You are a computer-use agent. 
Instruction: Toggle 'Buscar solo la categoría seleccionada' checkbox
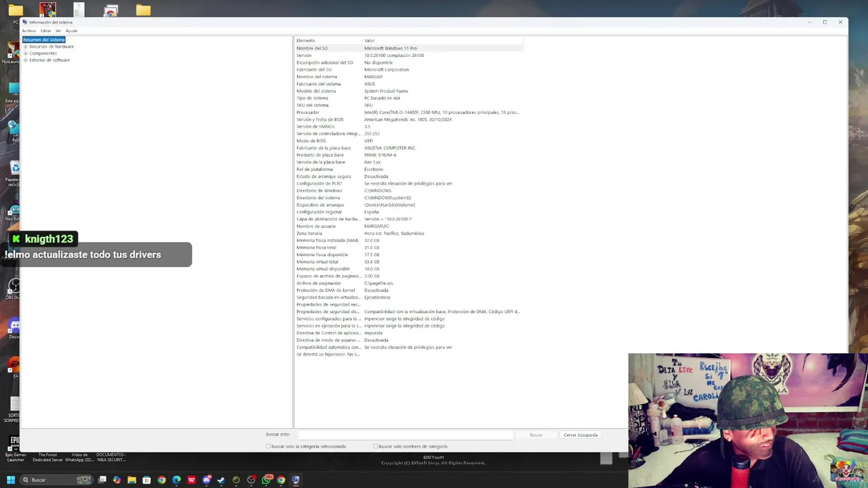pyautogui.click(x=269, y=447)
